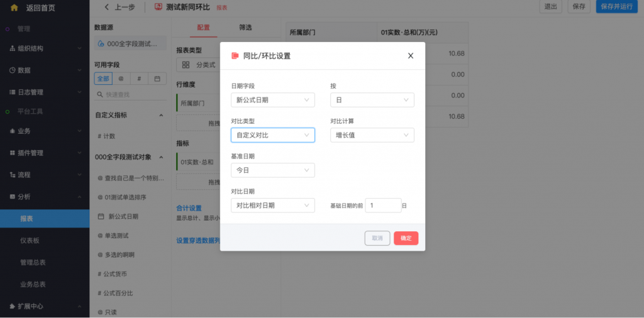Click the back arrow next to 上一步

(106, 7)
